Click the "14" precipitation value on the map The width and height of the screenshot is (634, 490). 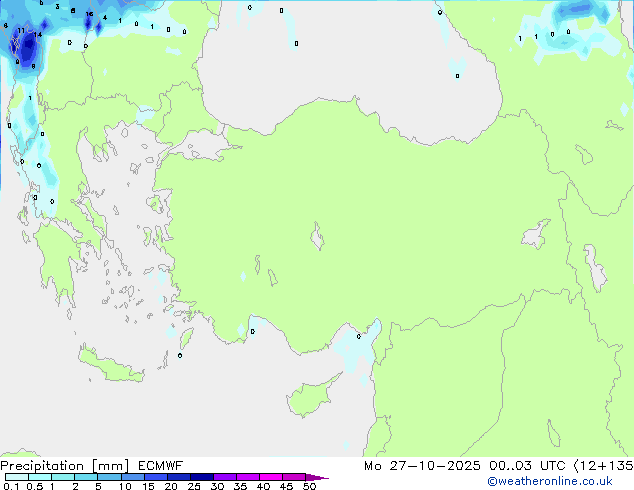(x=38, y=35)
